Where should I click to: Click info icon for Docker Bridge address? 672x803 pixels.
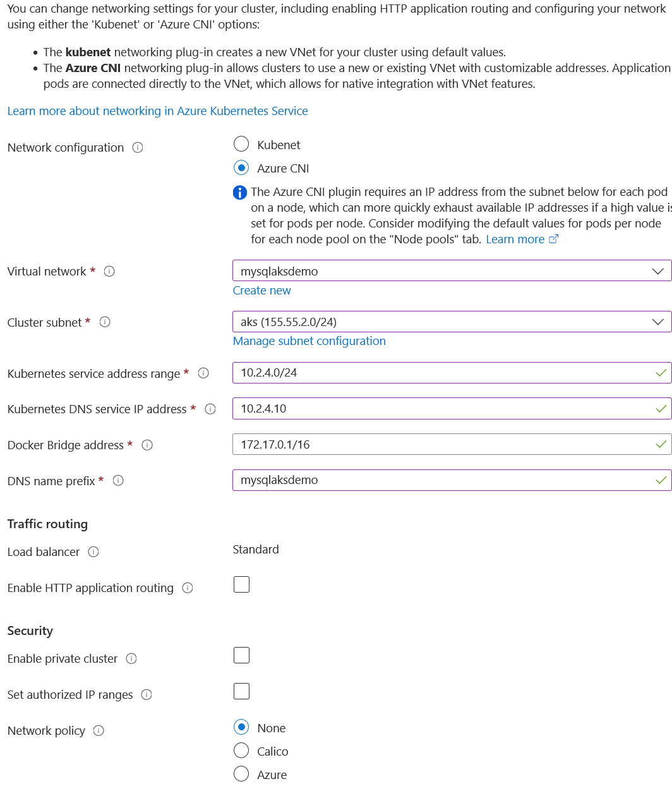tap(147, 445)
